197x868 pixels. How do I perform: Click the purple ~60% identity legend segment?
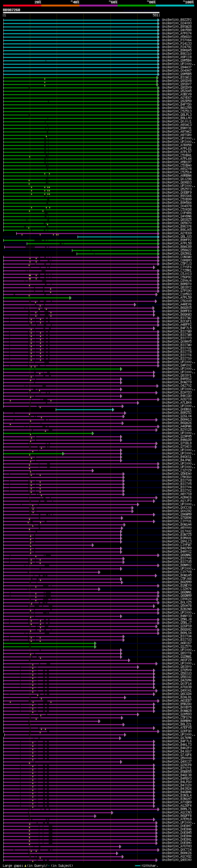[99, 6]
